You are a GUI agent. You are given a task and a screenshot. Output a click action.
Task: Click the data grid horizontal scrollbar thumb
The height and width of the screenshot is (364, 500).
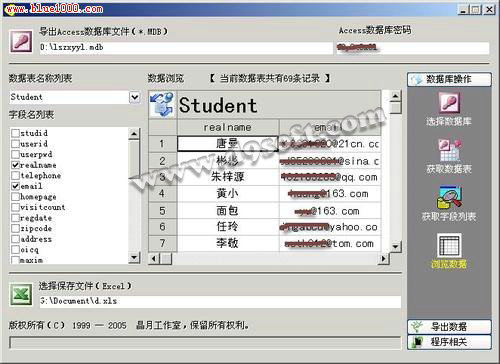click(166, 259)
